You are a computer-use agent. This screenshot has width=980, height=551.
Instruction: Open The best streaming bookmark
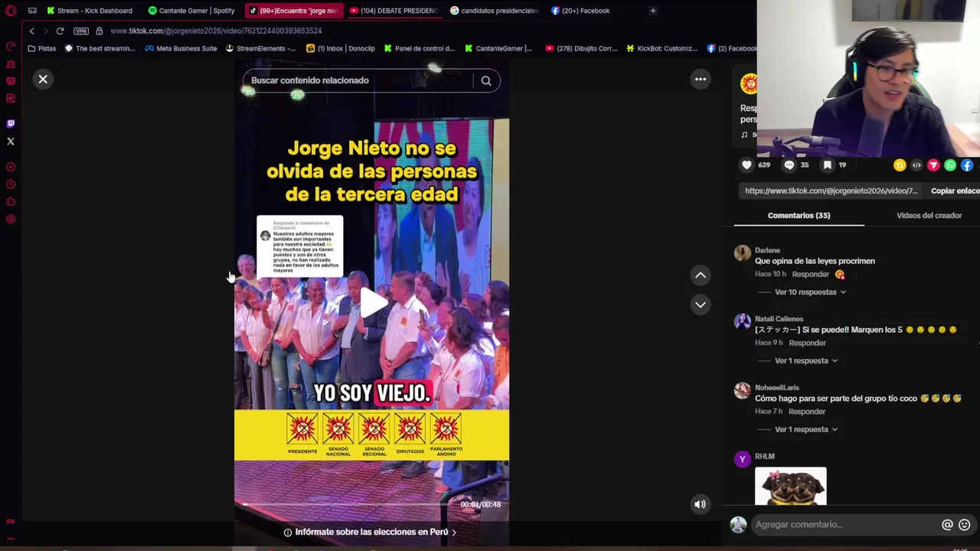100,48
